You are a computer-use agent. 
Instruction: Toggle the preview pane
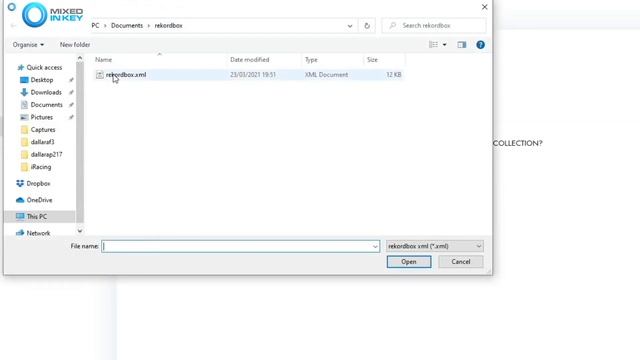tap(462, 44)
